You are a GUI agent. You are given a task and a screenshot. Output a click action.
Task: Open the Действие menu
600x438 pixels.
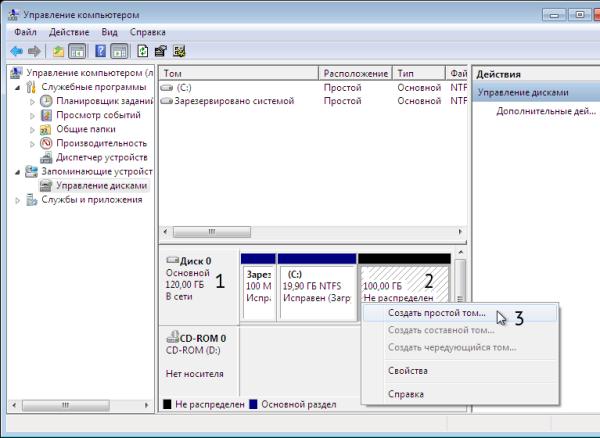69,32
